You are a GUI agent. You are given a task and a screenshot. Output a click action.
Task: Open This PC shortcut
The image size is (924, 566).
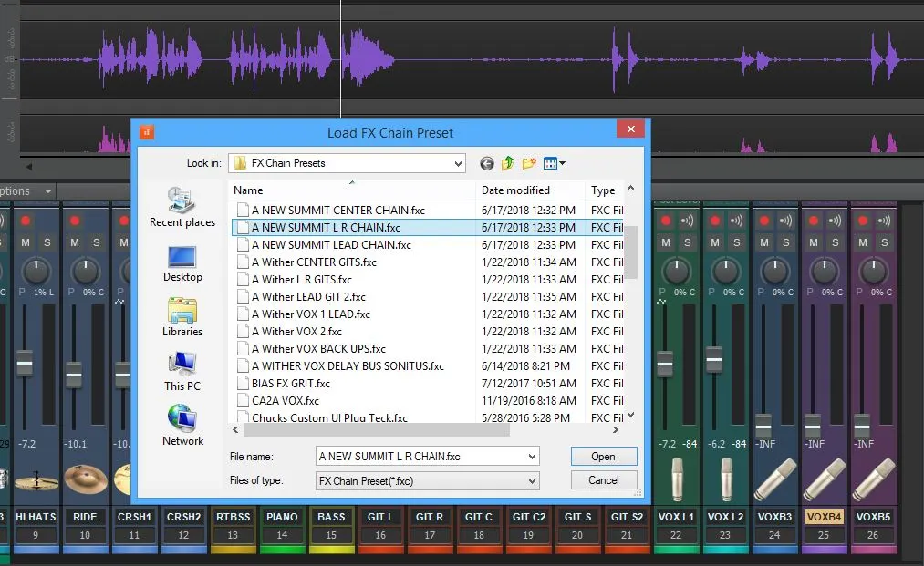point(182,372)
